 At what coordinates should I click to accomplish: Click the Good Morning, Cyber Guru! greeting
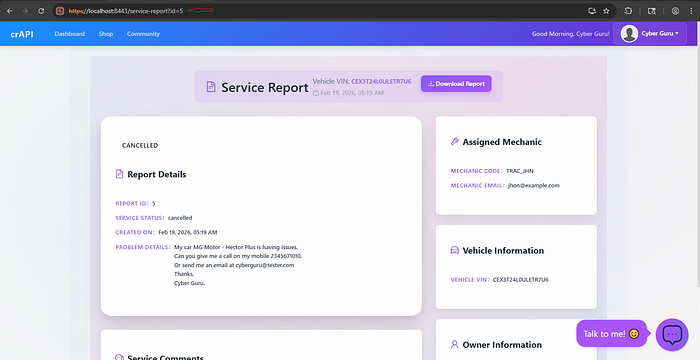coord(571,33)
